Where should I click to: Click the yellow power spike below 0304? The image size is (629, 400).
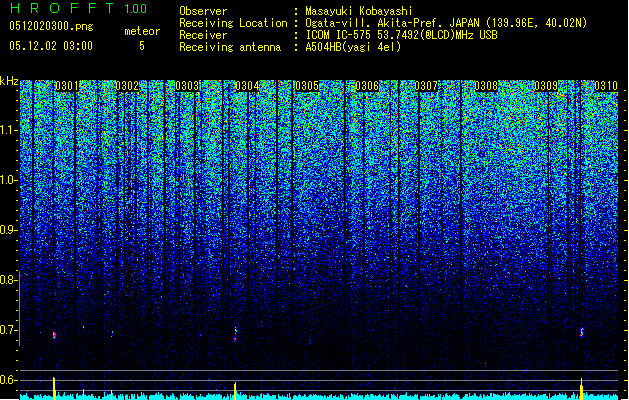pyautogui.click(x=235, y=391)
